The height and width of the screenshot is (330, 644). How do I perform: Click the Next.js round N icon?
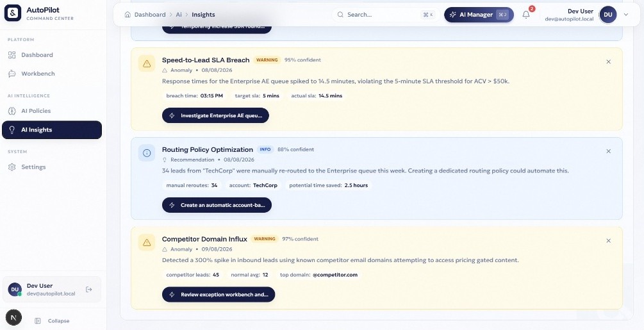pos(13,317)
